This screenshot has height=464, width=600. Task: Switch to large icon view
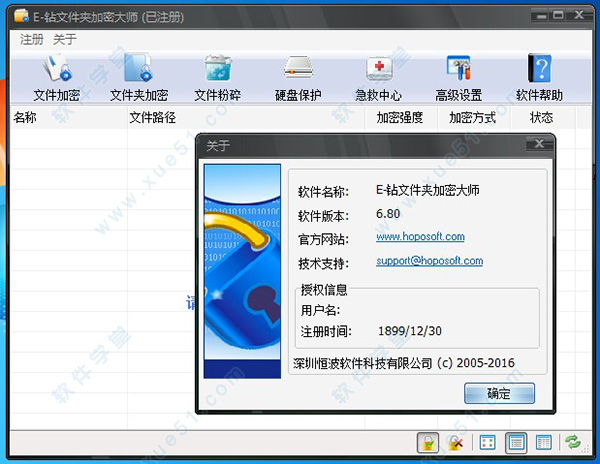tap(488, 443)
